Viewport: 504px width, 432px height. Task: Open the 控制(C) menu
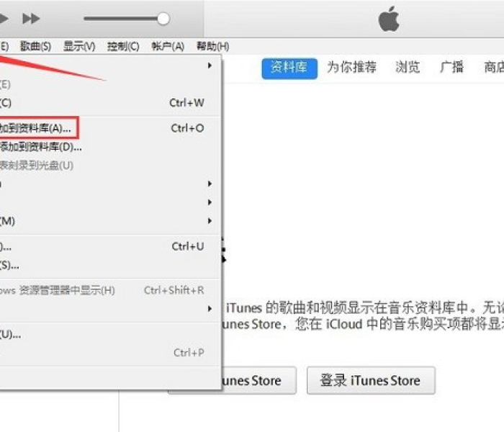123,46
